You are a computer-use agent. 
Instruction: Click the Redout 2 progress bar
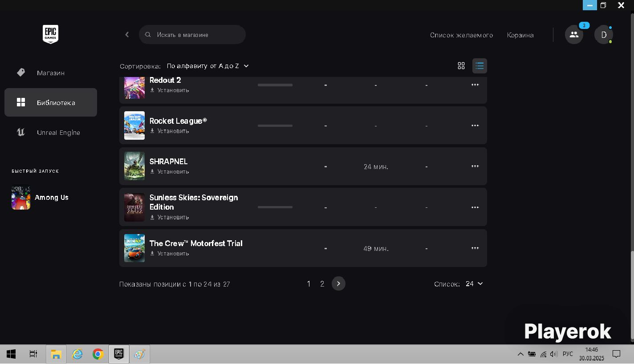tap(275, 85)
